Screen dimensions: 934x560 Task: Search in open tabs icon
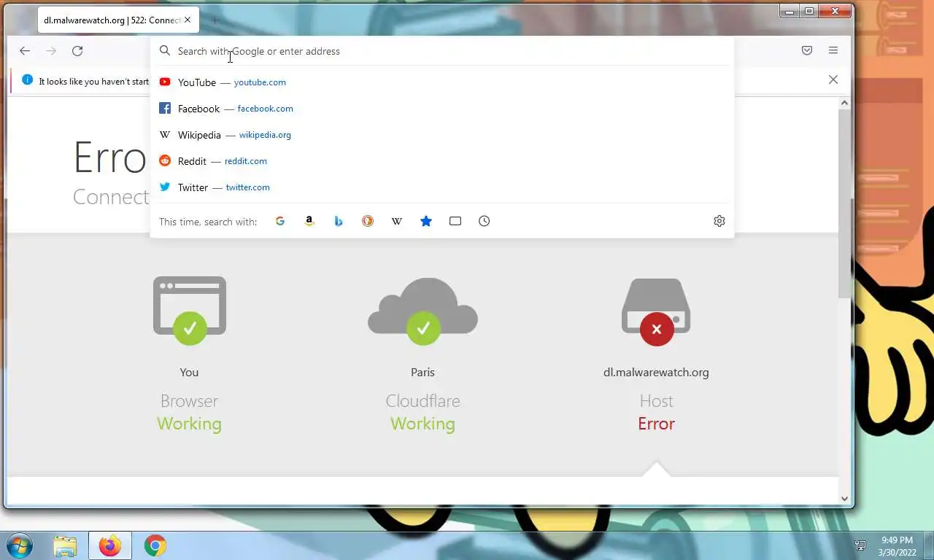tap(455, 221)
